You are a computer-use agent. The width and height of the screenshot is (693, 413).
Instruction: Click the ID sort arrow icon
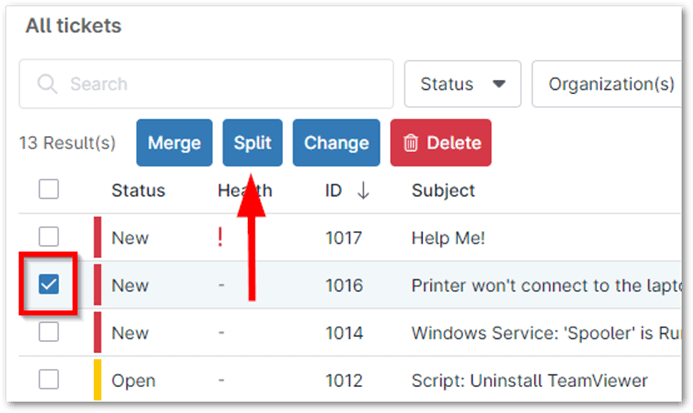click(362, 190)
